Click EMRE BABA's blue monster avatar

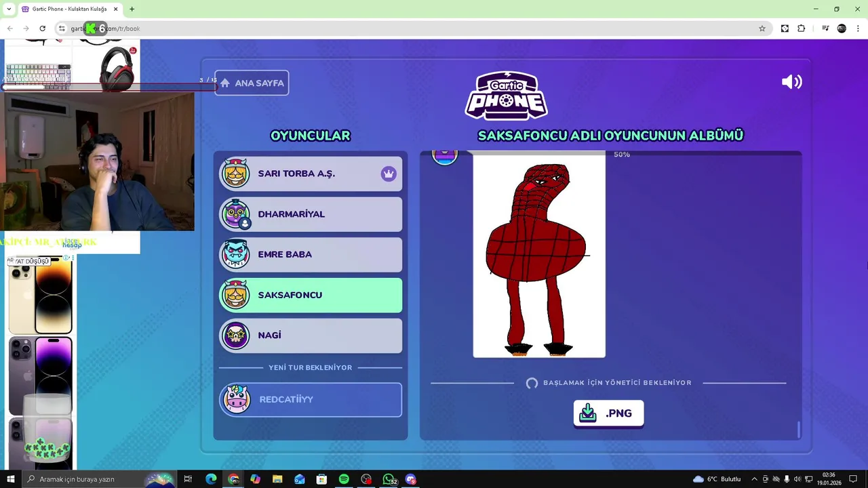tap(236, 254)
